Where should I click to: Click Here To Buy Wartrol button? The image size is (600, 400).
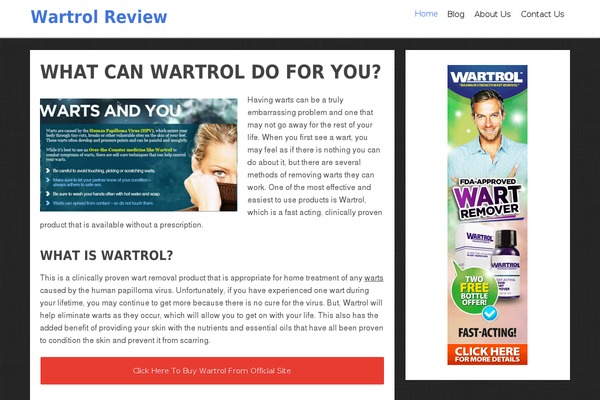(x=212, y=371)
